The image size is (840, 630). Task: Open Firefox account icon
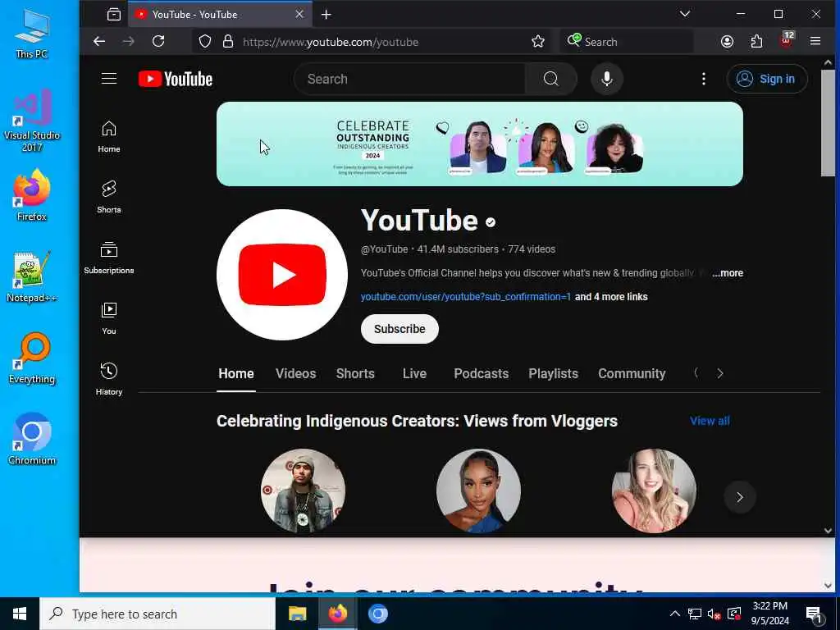coord(727,41)
